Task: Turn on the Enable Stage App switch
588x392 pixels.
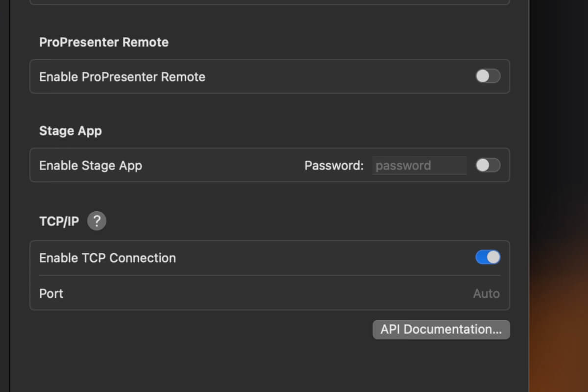Action: coord(488,165)
